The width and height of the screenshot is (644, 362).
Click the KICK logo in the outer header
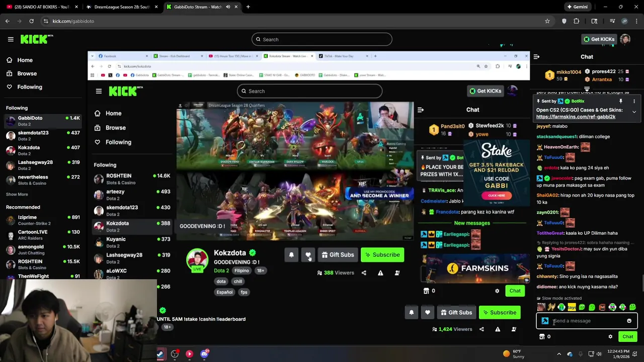tap(36, 39)
